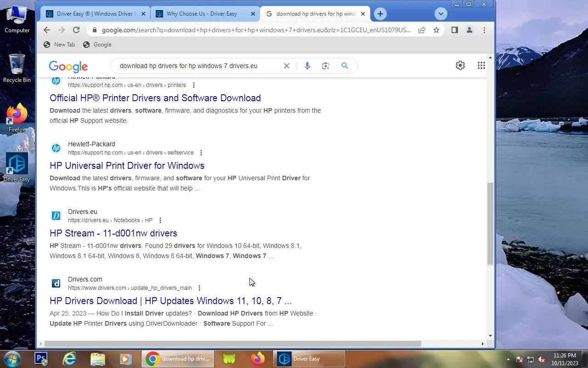588x368 pixels.
Task: Click the network tray icon
Action: (531, 359)
